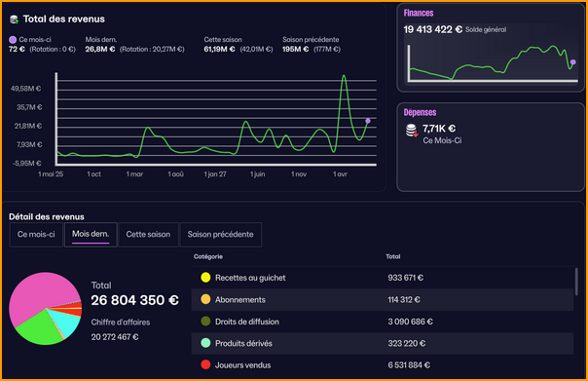The height and width of the screenshot is (381, 588).
Task: Click the 3 090 686 € value
Action: click(410, 322)
